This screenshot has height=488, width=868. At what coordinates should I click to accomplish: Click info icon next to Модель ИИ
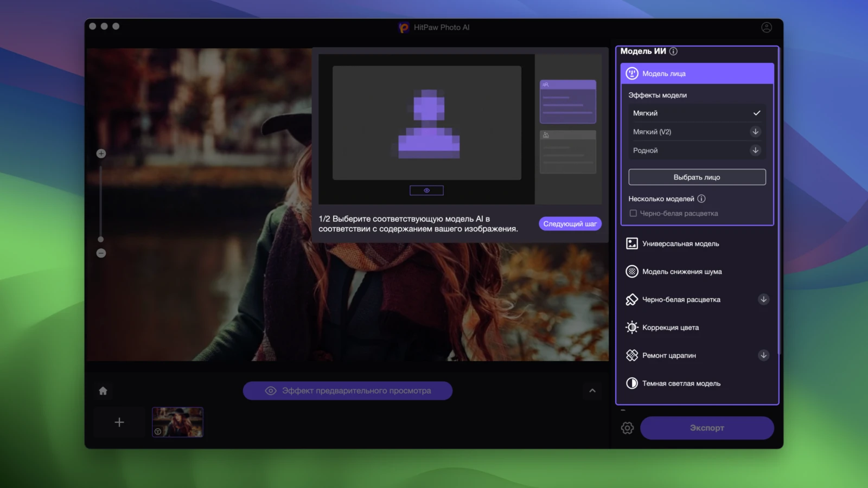tap(673, 52)
